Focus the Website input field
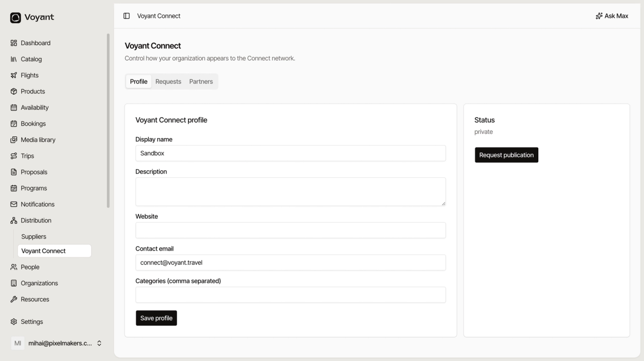Image resolution: width=644 pixels, height=361 pixels. coord(290,230)
